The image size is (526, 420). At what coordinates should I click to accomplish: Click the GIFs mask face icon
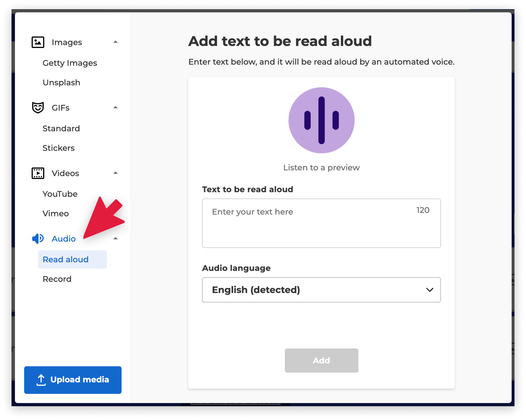pyautogui.click(x=38, y=108)
